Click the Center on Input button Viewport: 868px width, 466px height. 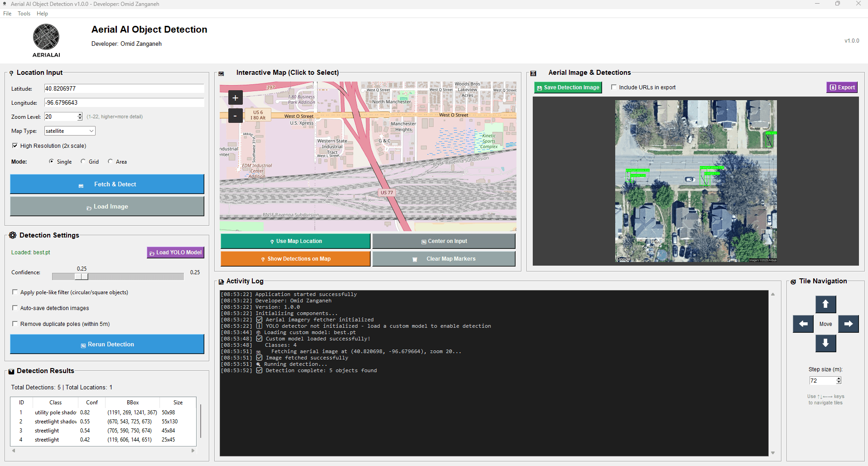[444, 241]
